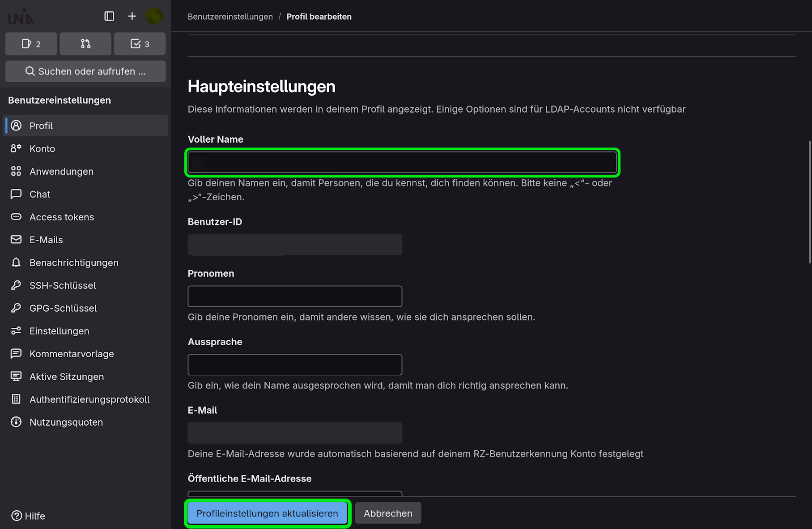Click the UNA logo in the sidebar
The width and height of the screenshot is (812, 529).
[x=21, y=17]
